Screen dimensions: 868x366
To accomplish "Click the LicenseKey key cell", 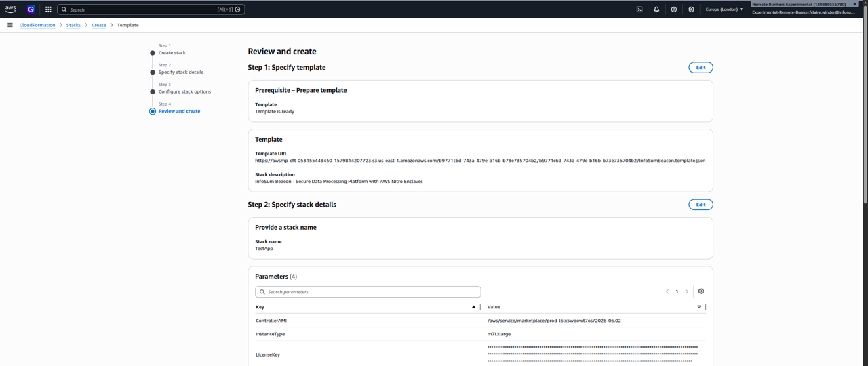I will point(268,354).
